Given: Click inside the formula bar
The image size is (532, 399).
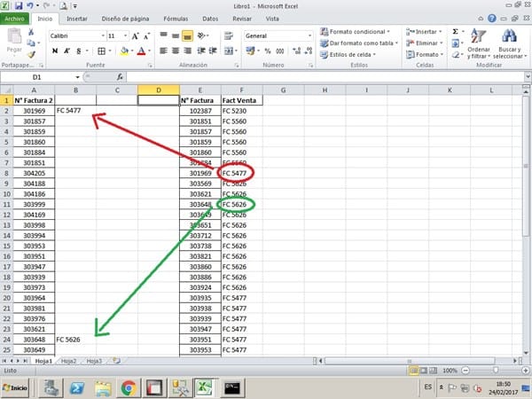Looking at the screenshot, I should [x=325, y=77].
